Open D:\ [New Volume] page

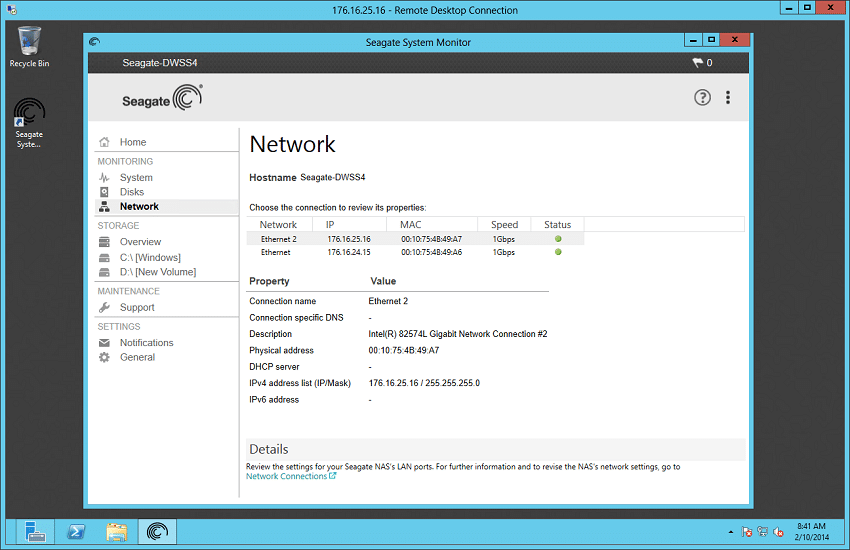point(158,272)
